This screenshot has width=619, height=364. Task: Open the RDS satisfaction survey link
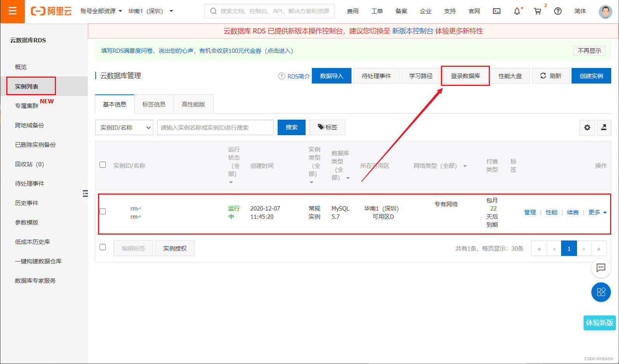tap(197, 51)
